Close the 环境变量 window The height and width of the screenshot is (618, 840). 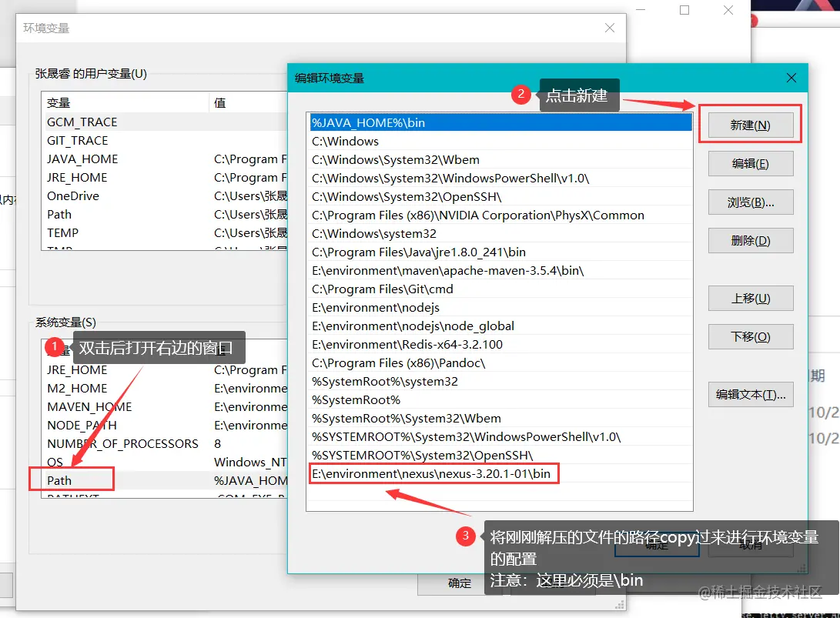click(610, 28)
